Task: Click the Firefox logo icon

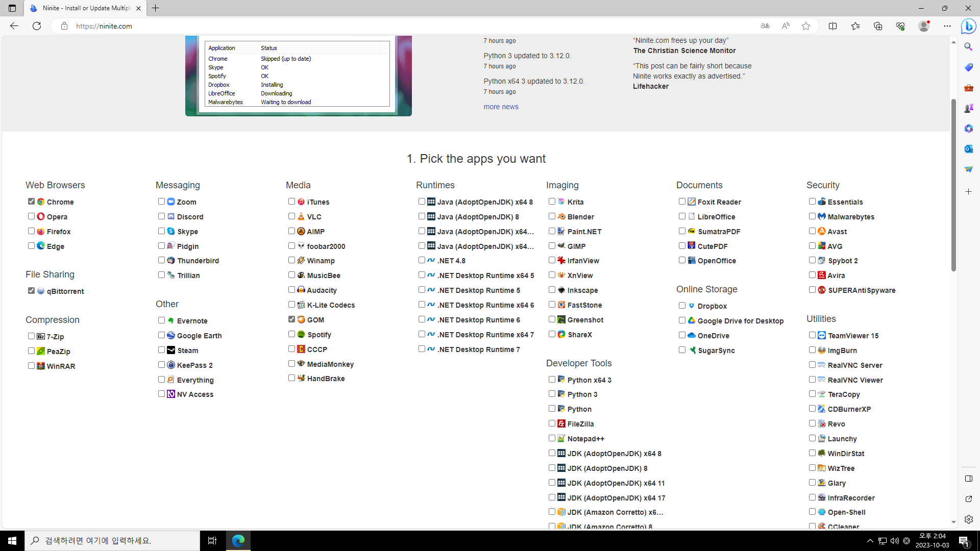Action: 41,232
